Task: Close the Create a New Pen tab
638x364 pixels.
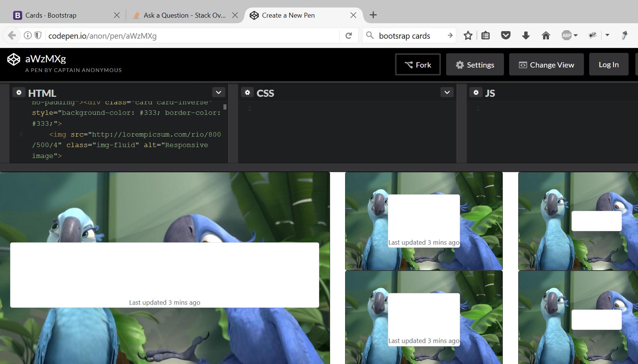Action: [x=353, y=15]
